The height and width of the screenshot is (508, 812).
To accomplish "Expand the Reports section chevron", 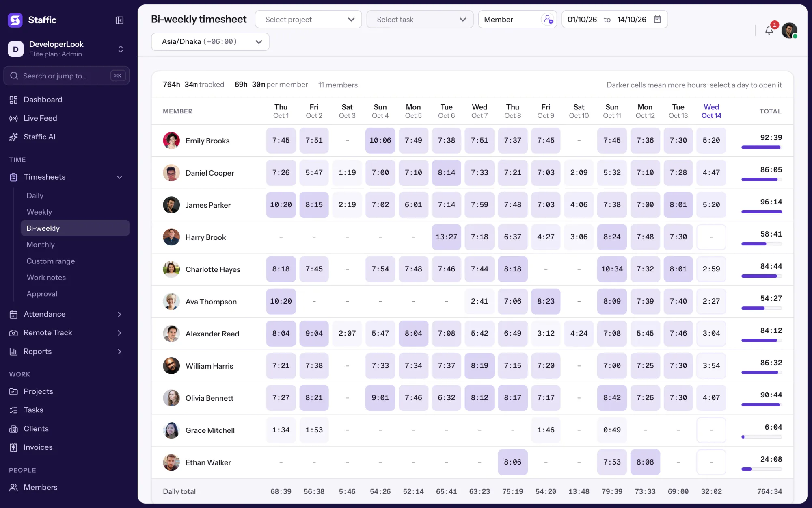I will (120, 352).
